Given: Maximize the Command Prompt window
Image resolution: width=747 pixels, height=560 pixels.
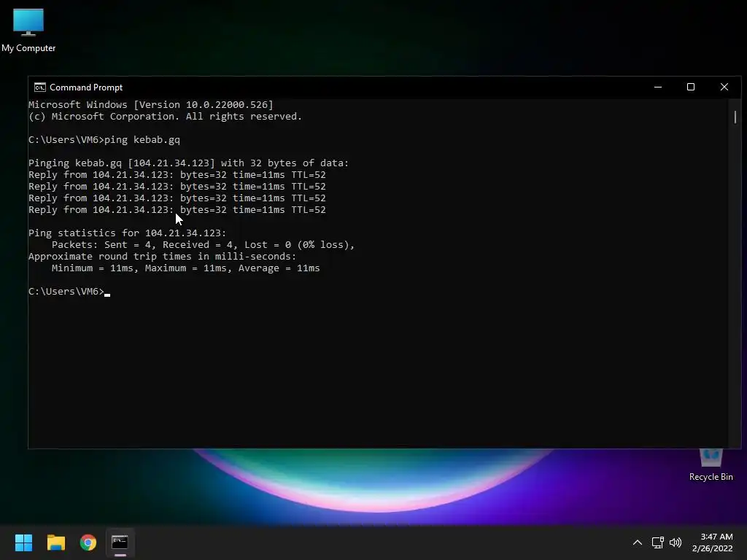Looking at the screenshot, I should point(691,87).
